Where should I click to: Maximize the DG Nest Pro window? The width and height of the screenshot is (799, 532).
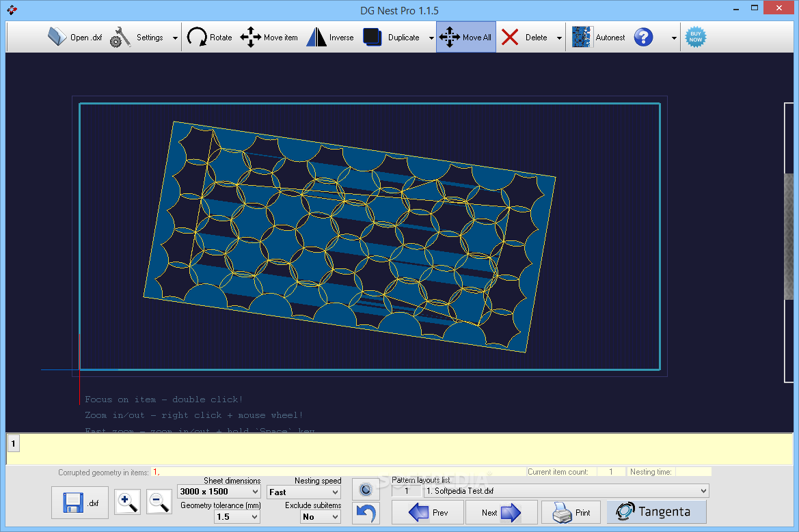coord(755,8)
